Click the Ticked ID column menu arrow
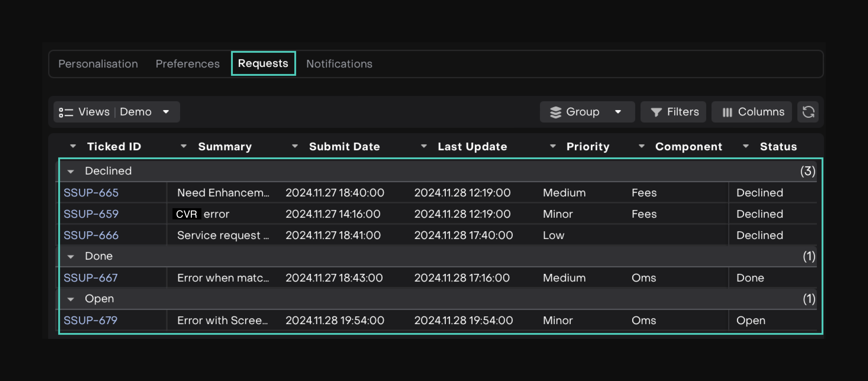Image resolution: width=868 pixels, height=381 pixels. (73, 147)
